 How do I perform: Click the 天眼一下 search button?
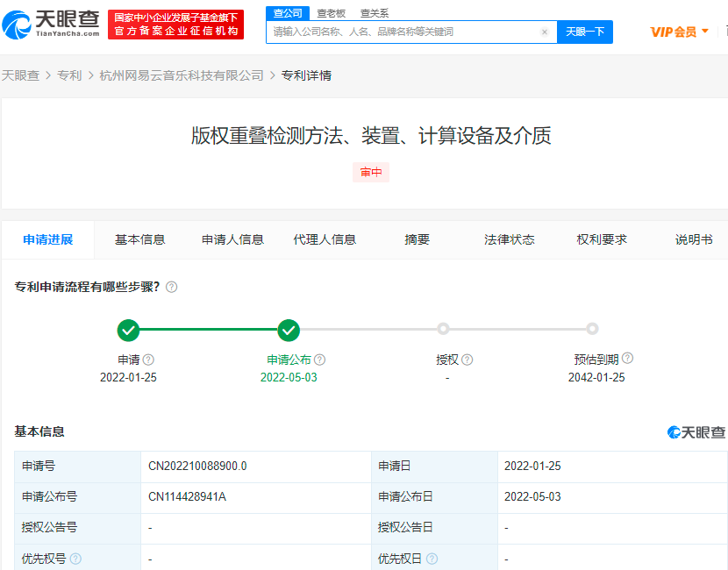coord(585,32)
